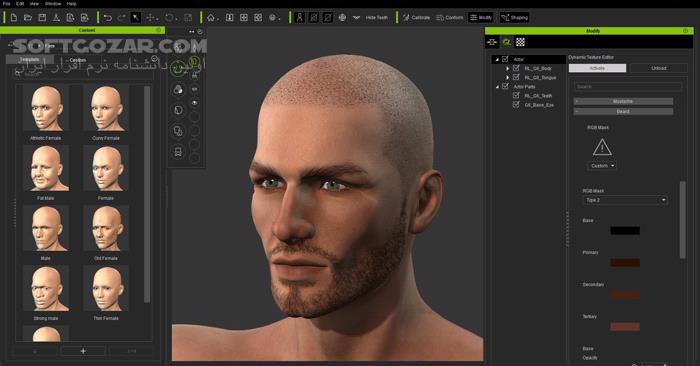Click the Conform button

[450, 18]
